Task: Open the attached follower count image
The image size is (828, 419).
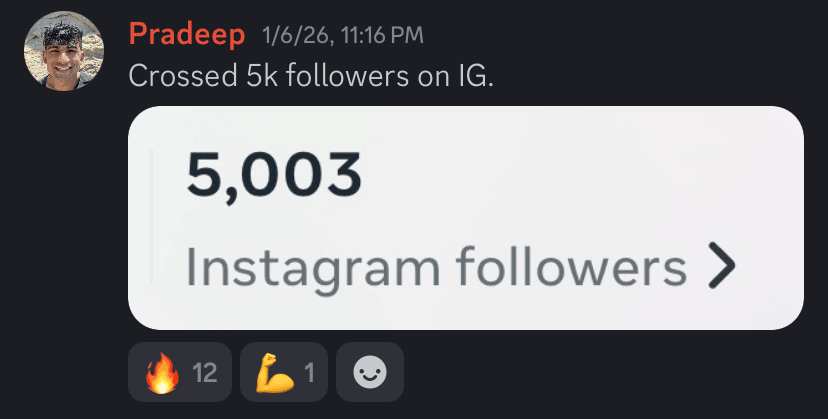Action: coord(466,217)
